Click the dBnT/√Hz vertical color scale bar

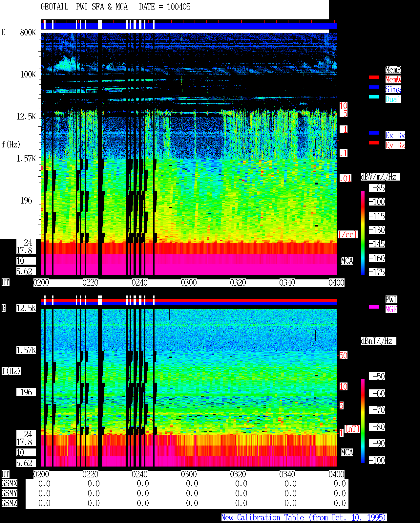[363, 421]
